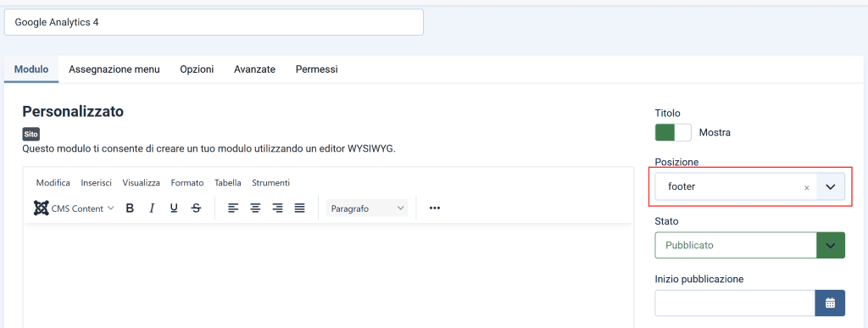Viewport: 868px width, 328px height.
Task: Click the Inizio pubblicazione date field
Action: click(735, 303)
